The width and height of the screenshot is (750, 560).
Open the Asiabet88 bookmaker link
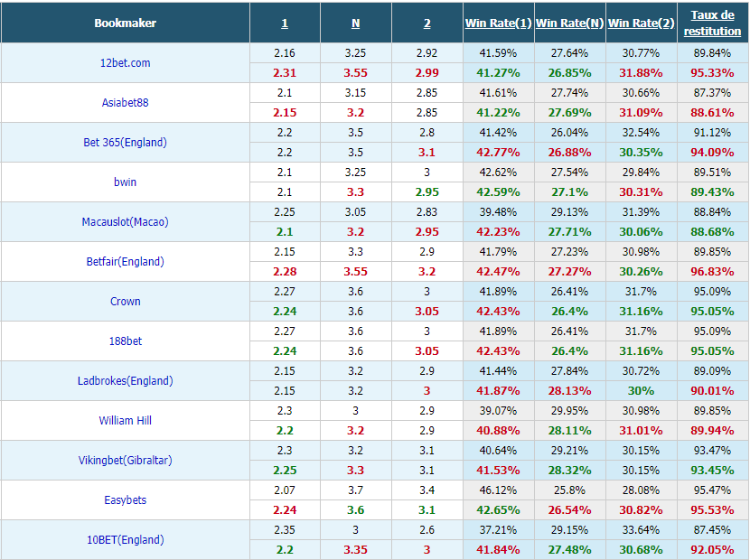125,102
